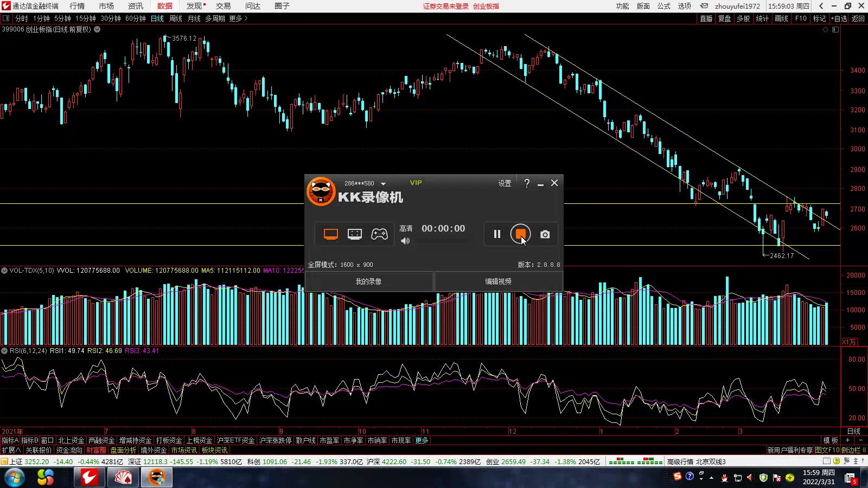This screenshot has height=488, width=868.
Task: Open the 发现 menu
Action: 194,6
